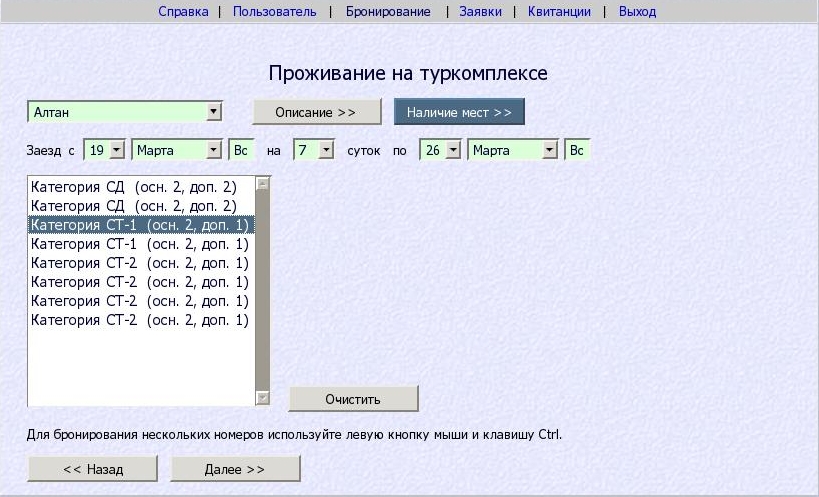819x497 pixels.
Task: Select the Бронирование menu item
Action: point(388,11)
